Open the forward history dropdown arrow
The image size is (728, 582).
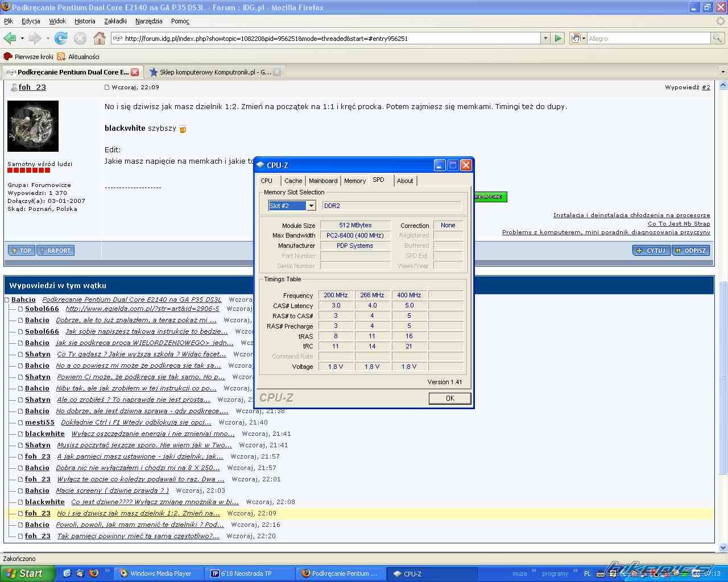point(47,39)
